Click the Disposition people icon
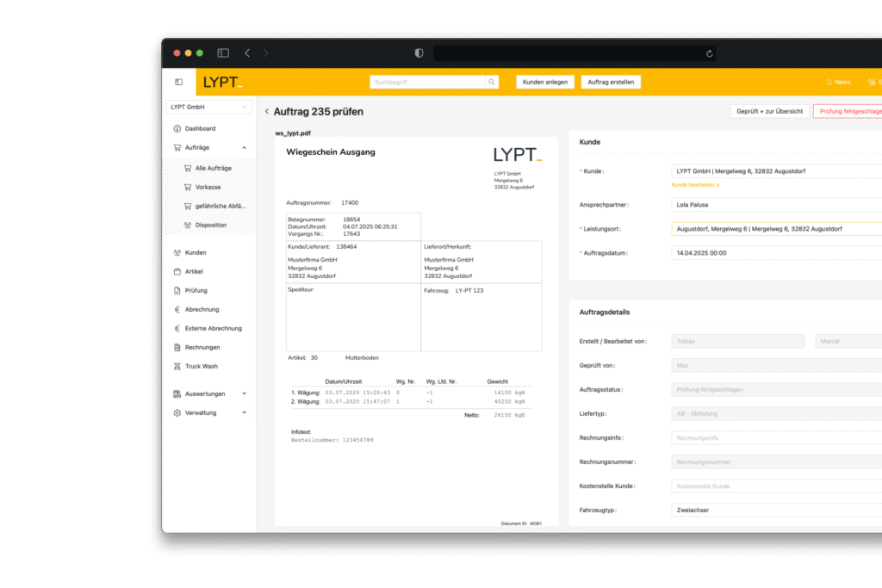882x588 pixels. (187, 225)
